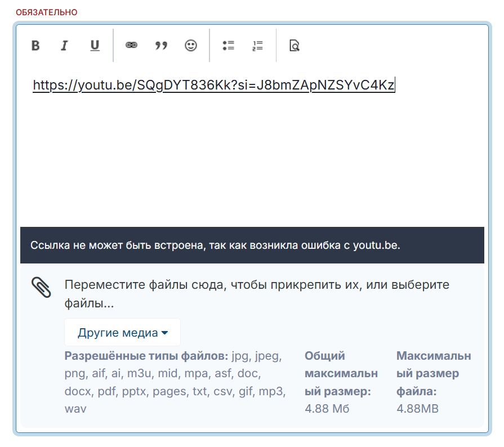Insert a quote block
The width and height of the screenshot is (504, 447).
click(161, 45)
